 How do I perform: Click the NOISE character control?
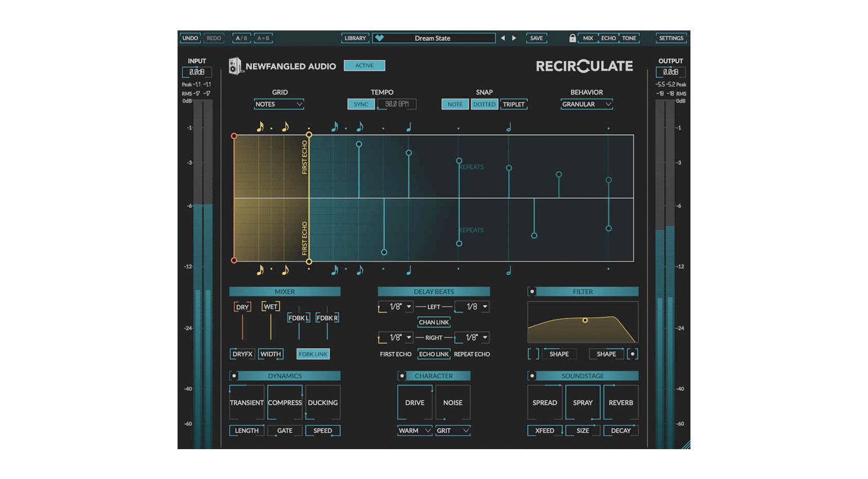click(x=453, y=402)
